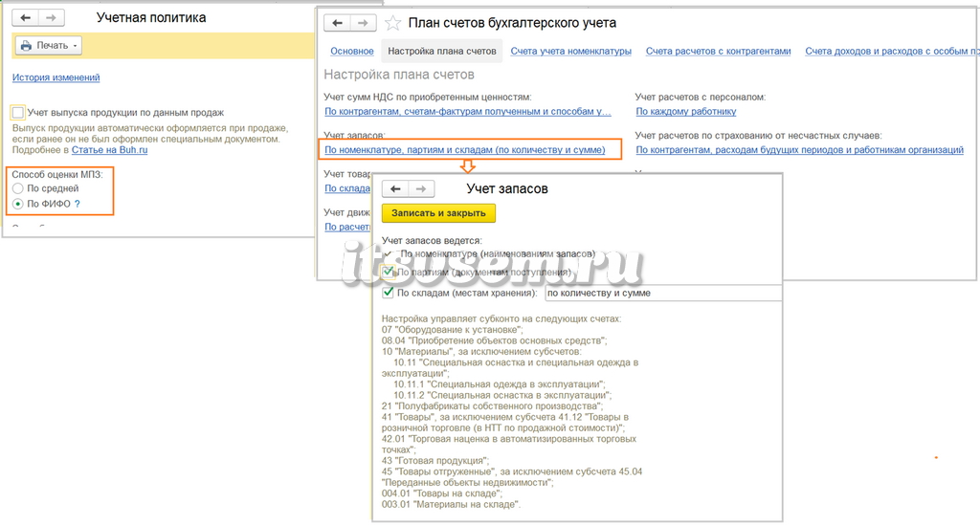Open НДС setting link По контрагентам, счетам-фактурам
The image size is (980, 525).
pyautogui.click(x=467, y=111)
